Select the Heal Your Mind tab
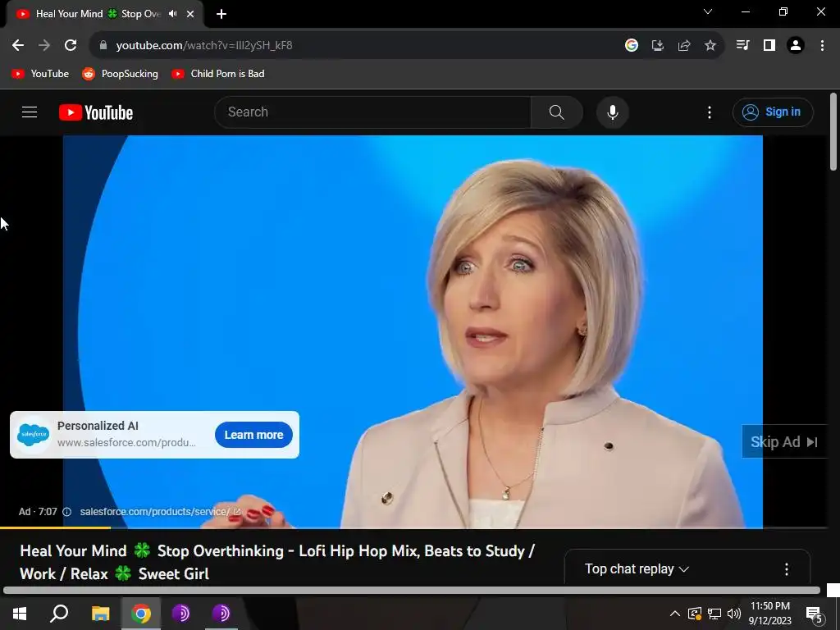Image resolution: width=840 pixels, height=630 pixels. [x=98, y=14]
